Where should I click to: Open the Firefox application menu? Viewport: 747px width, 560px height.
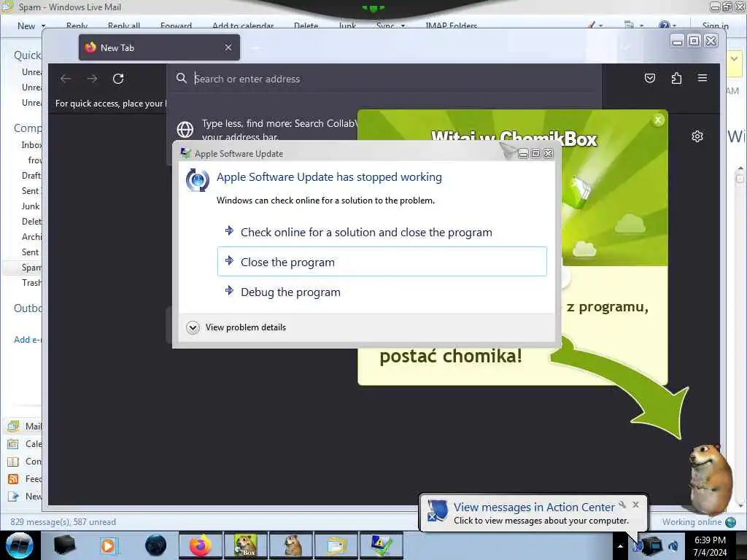(x=703, y=78)
